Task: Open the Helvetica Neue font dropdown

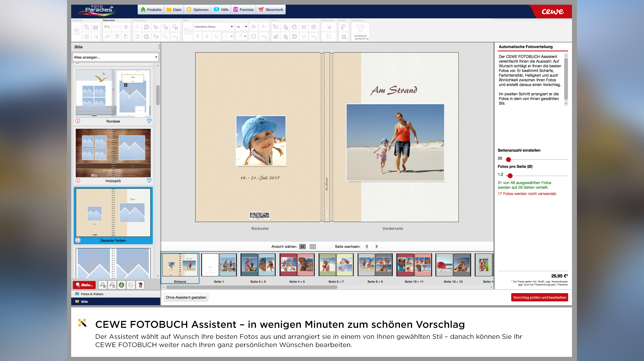Action: (x=232, y=27)
